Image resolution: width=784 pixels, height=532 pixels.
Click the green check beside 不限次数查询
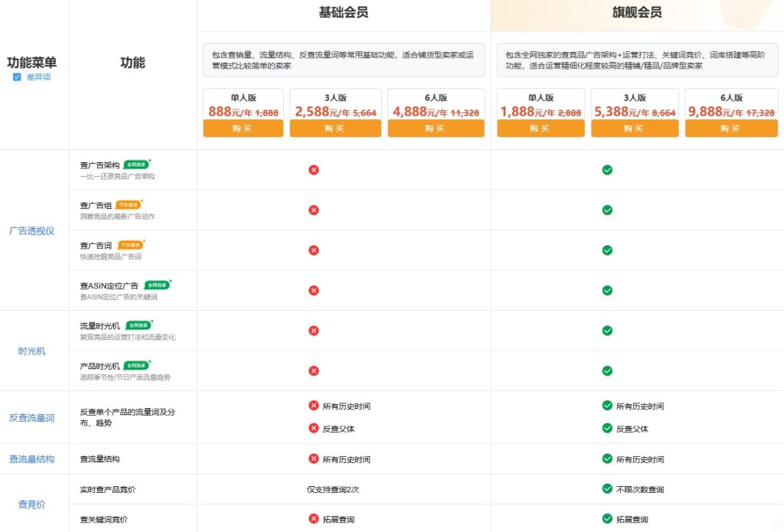pyautogui.click(x=607, y=489)
